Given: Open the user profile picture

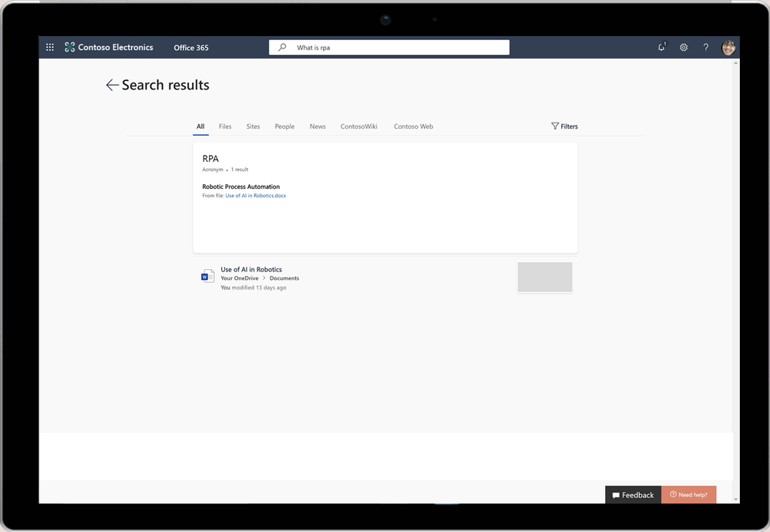Looking at the screenshot, I should coord(728,48).
